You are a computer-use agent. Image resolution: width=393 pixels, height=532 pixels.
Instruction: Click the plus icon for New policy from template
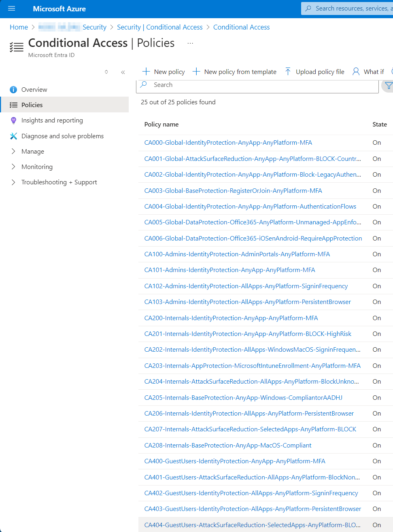pyautogui.click(x=196, y=72)
